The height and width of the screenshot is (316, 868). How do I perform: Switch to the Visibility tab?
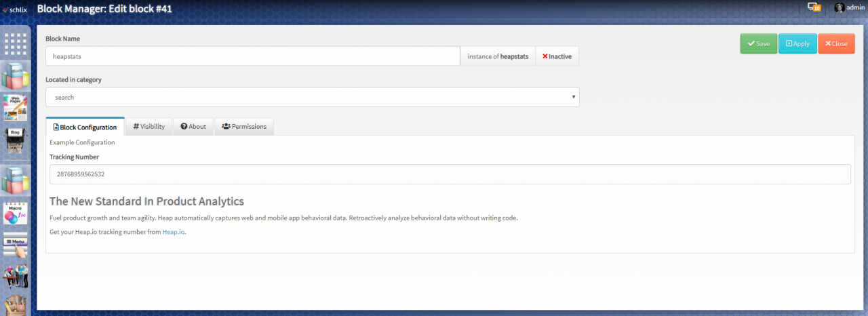coord(149,127)
